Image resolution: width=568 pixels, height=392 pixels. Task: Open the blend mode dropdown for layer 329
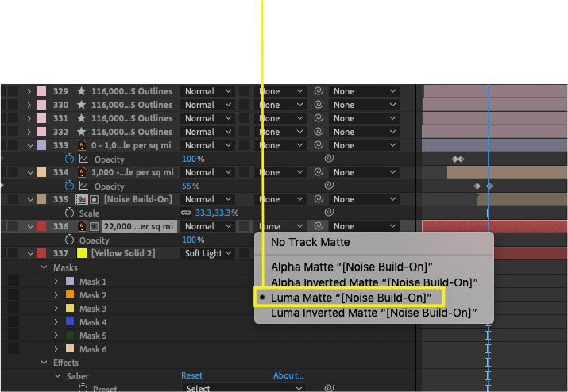tap(207, 91)
